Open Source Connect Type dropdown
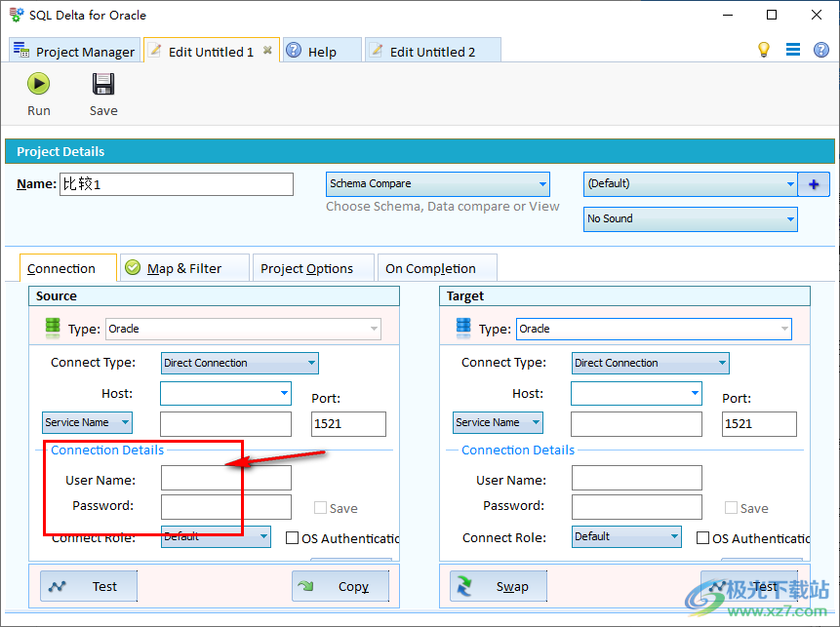 [239, 363]
